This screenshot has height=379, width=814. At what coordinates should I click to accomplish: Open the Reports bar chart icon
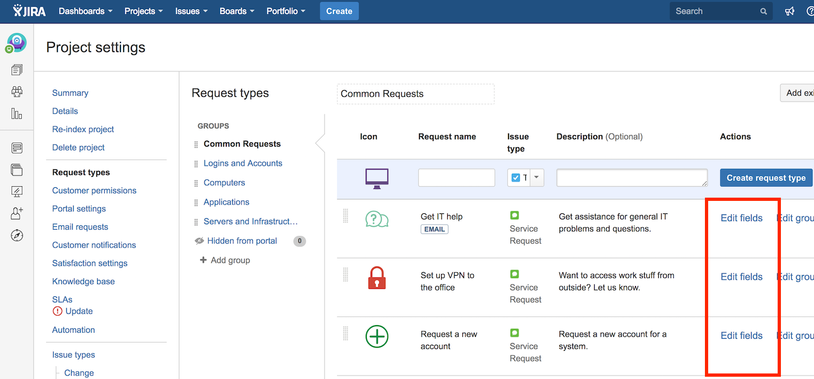(x=17, y=113)
